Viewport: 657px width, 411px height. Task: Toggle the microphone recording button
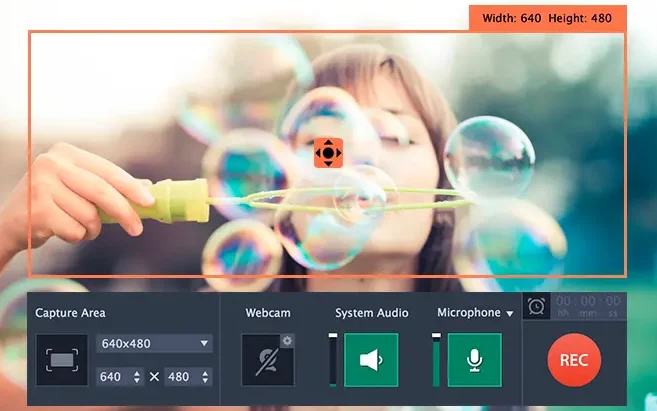coord(474,359)
